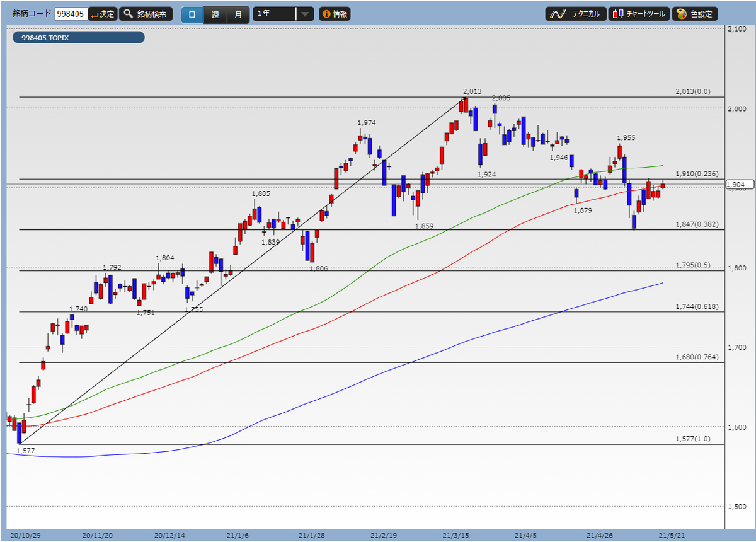Click the 1,577 bottom price label
Screen dimensions: 756x542
point(25,451)
